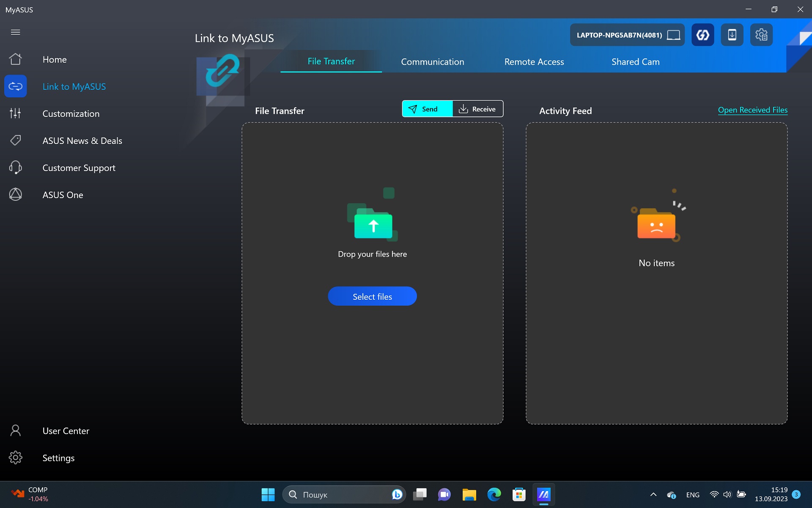Click the mobile download icon in header
812x508 pixels.
point(732,35)
